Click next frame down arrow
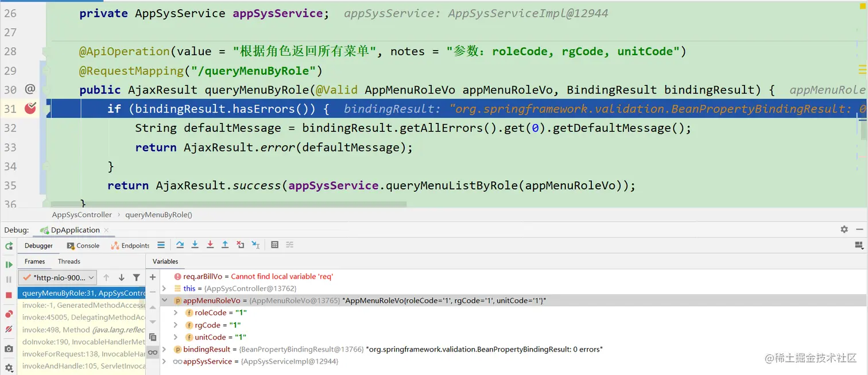Viewport: 868px width, 375px height. coord(121,277)
